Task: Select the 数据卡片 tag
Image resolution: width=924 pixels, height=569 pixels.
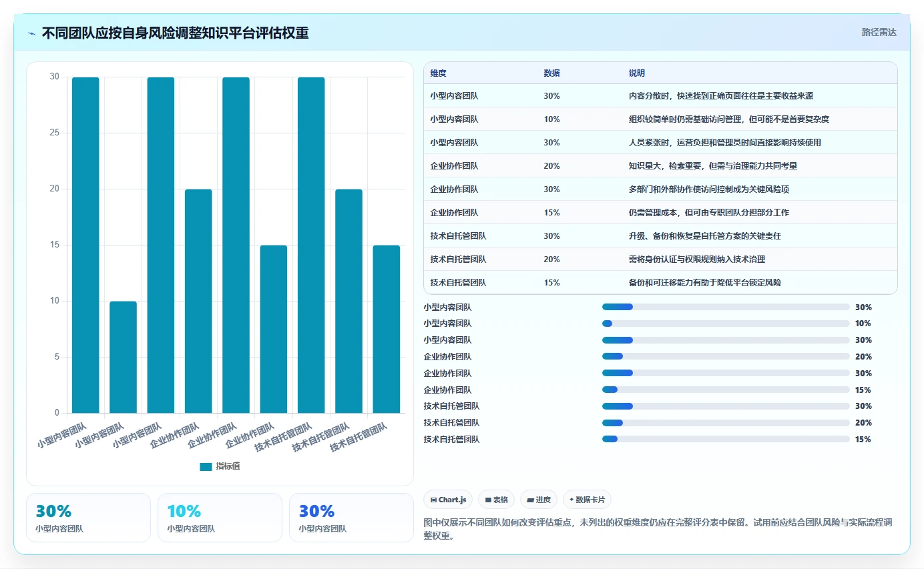Action: tap(587, 500)
